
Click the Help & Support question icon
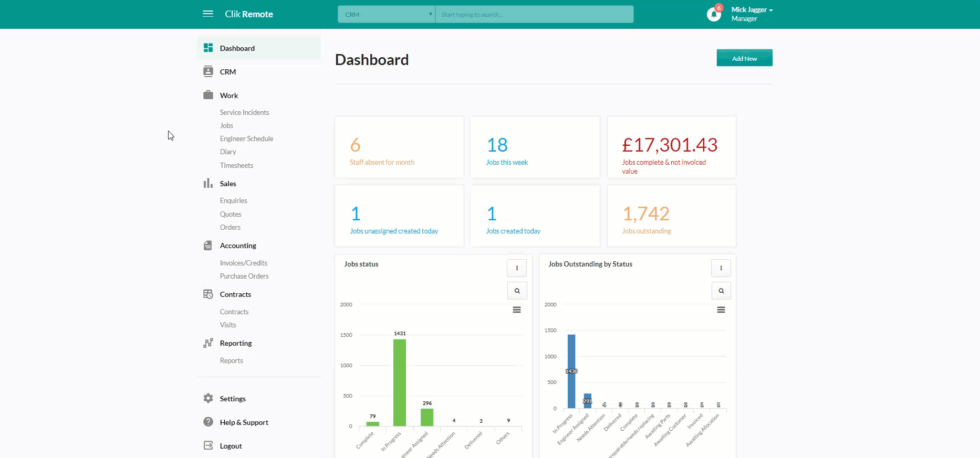coord(208,422)
